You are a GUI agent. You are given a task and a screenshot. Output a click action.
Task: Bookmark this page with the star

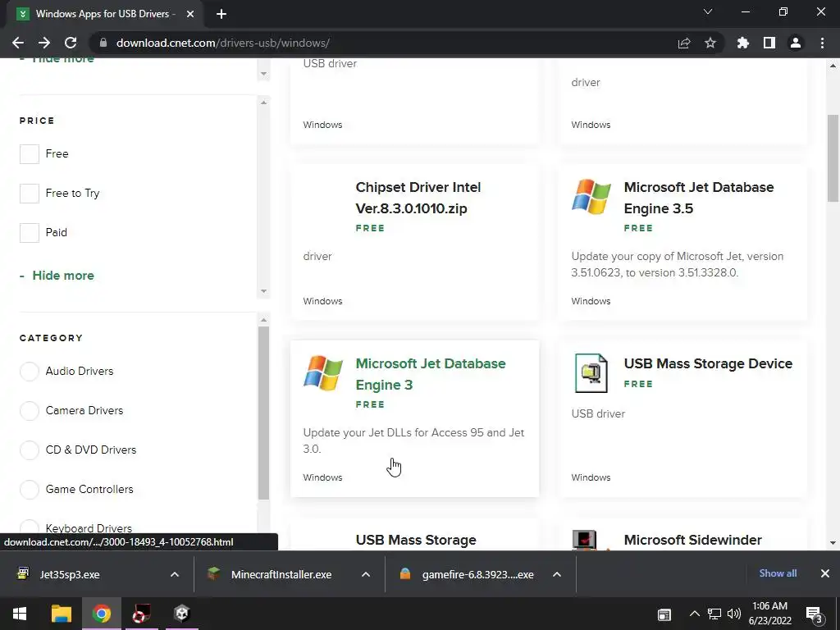[x=710, y=43]
